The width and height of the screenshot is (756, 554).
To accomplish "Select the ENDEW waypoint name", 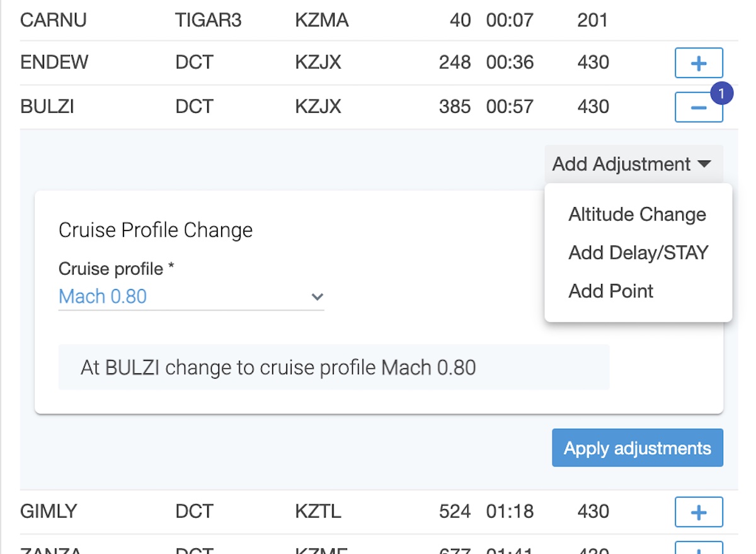I will (x=54, y=62).
